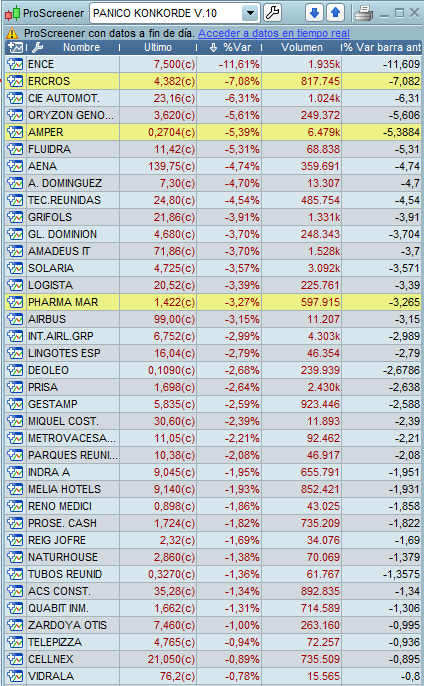
Task: Open chart icon for ERCROS row
Action: pyautogui.click(x=15, y=81)
